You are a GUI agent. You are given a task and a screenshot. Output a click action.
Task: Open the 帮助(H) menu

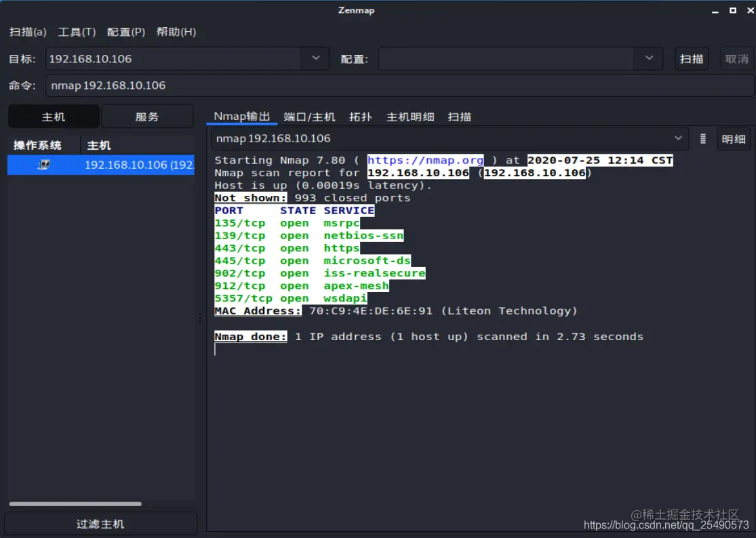point(176,32)
